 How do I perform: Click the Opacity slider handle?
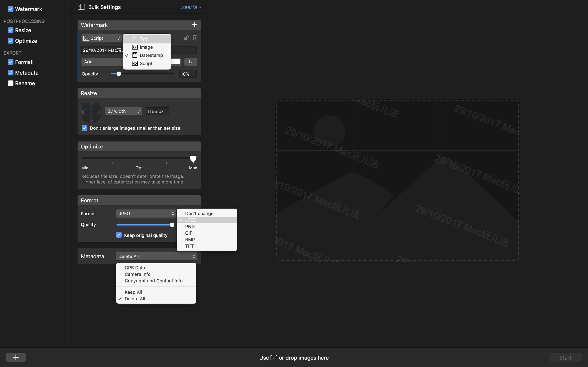[119, 74]
